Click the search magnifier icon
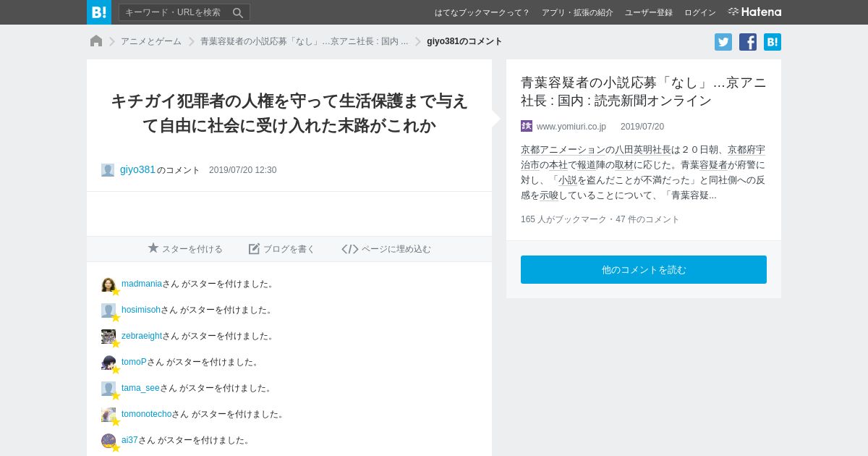The image size is (868, 456). (x=238, y=12)
